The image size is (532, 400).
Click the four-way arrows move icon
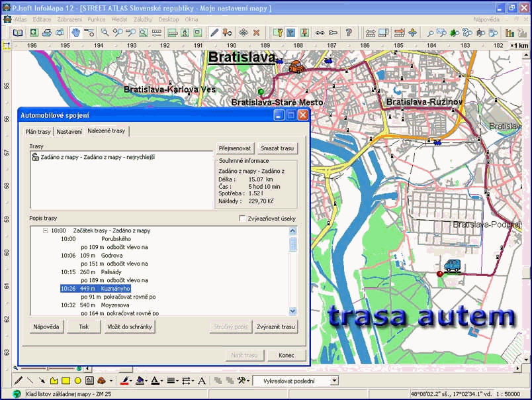(244, 32)
